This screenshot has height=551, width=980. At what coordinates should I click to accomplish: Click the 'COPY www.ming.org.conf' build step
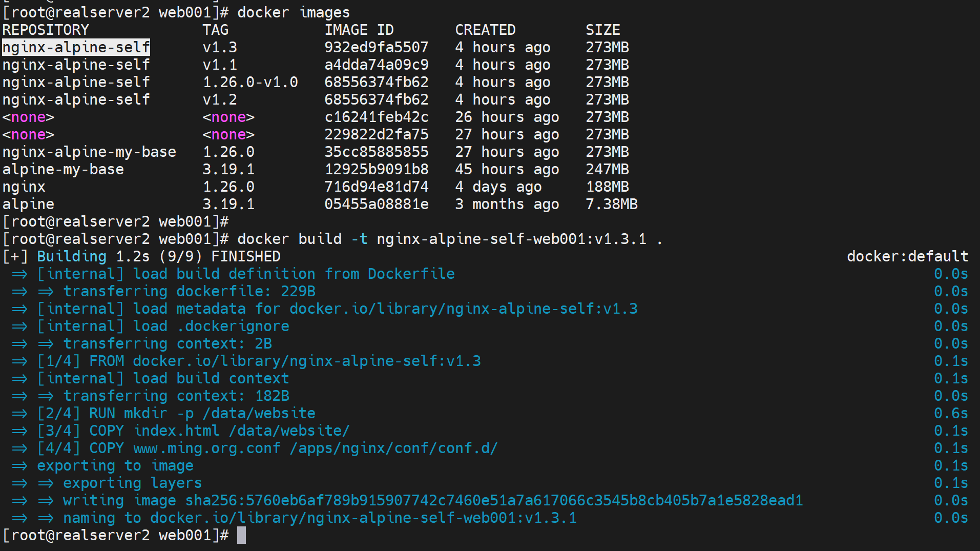pos(293,448)
